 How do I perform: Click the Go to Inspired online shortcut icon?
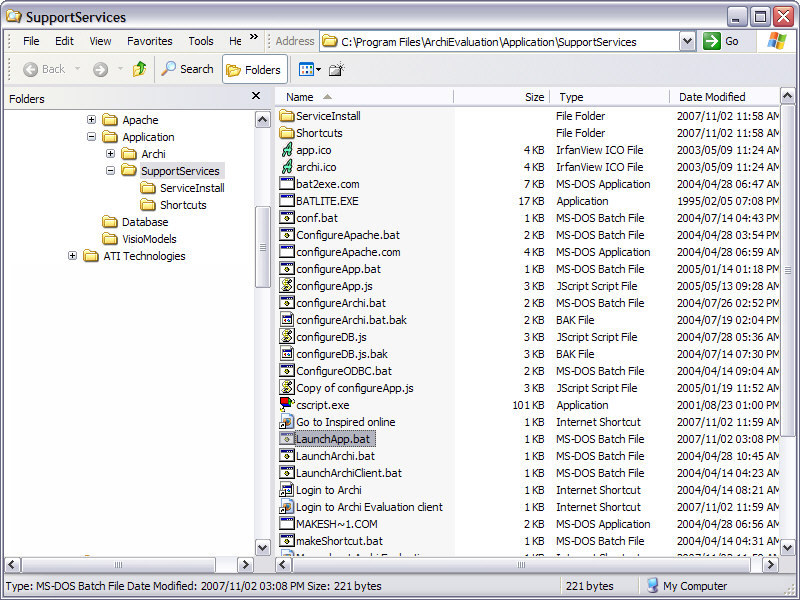click(287, 422)
